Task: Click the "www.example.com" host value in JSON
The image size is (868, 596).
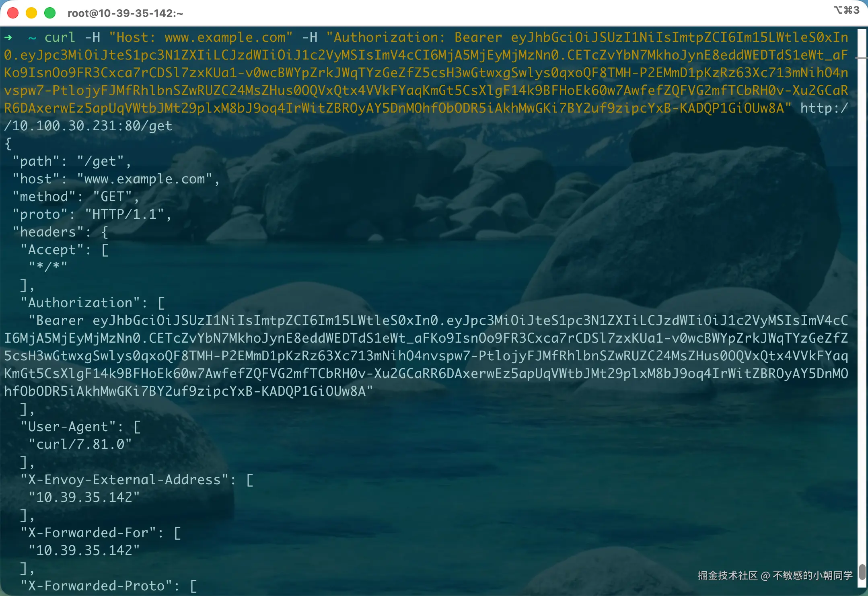Action: (144, 179)
